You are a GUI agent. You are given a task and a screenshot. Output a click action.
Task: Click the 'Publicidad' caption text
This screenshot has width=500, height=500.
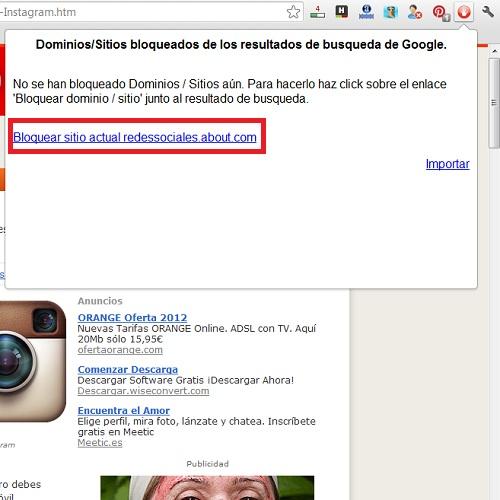point(207,464)
